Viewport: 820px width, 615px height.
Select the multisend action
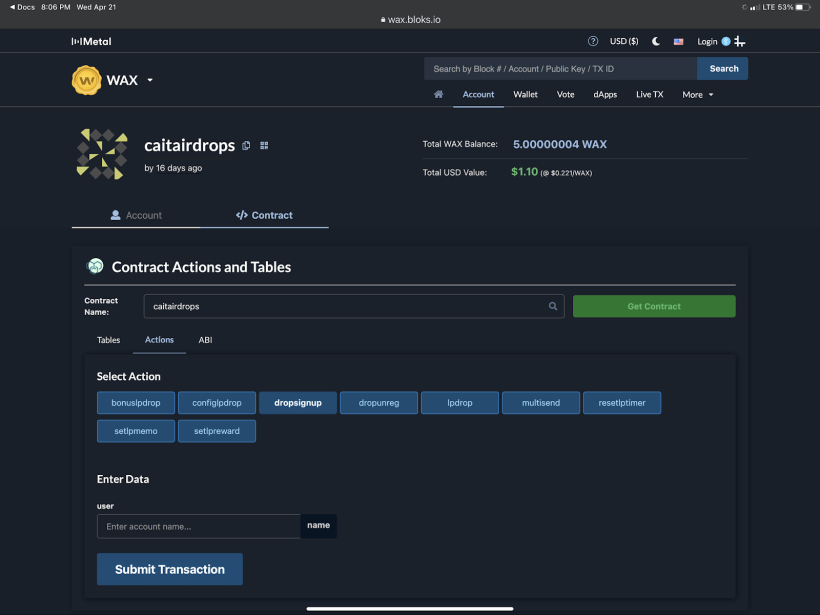click(x=541, y=403)
